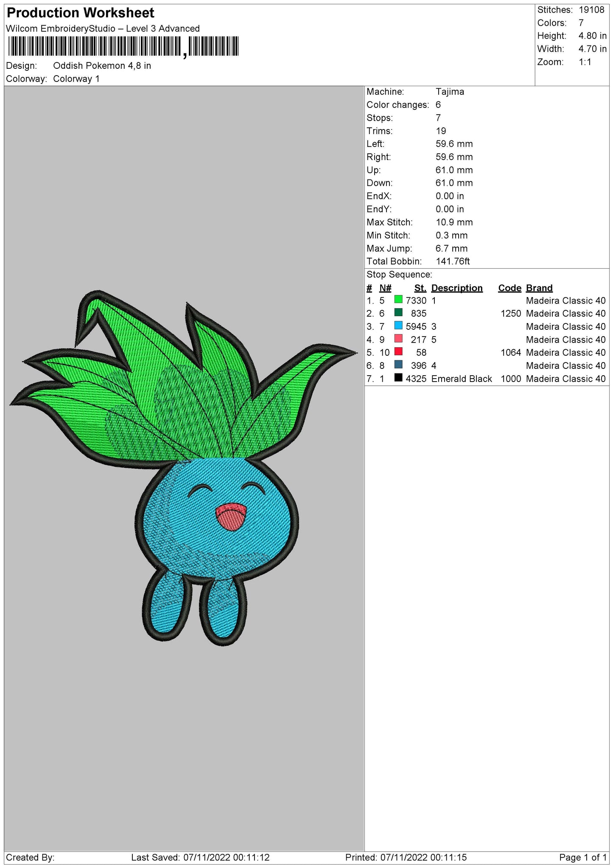This screenshot has width=613, height=868.
Task: Click the EndX value '0.00 in'
Action: [x=450, y=196]
